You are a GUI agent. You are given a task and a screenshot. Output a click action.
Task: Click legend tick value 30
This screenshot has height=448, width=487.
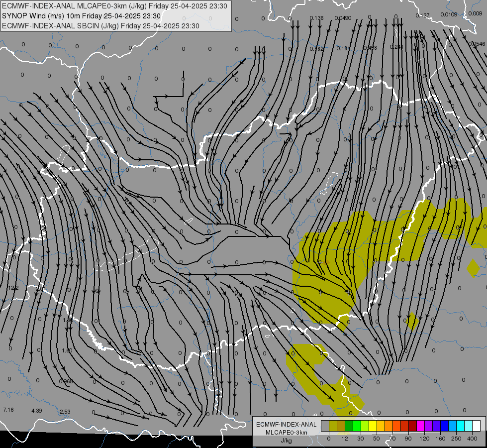point(361,439)
